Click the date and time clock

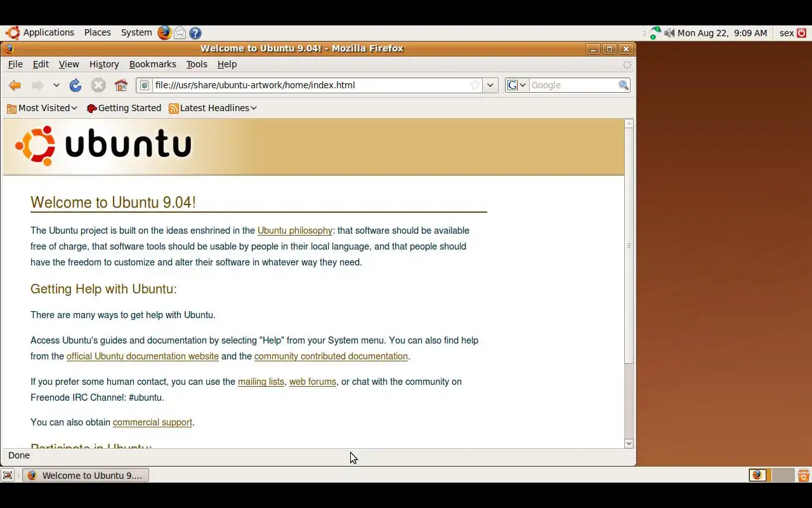(722, 33)
